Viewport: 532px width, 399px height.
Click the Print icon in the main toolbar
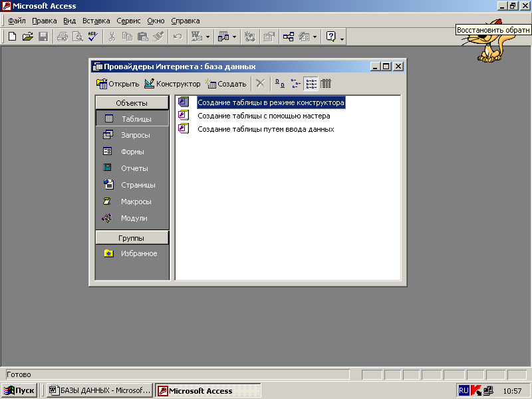click(63, 37)
